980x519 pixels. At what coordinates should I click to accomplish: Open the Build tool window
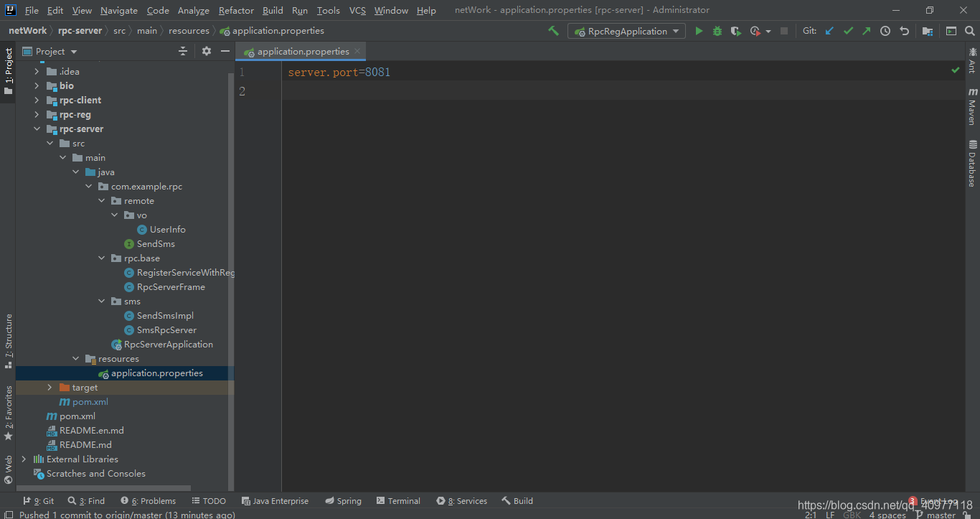(517, 500)
